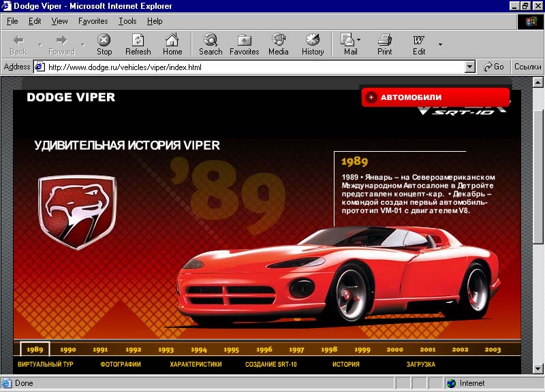The width and height of the screenshot is (545, 392).
Task: Show the browsing History
Action: [x=313, y=44]
